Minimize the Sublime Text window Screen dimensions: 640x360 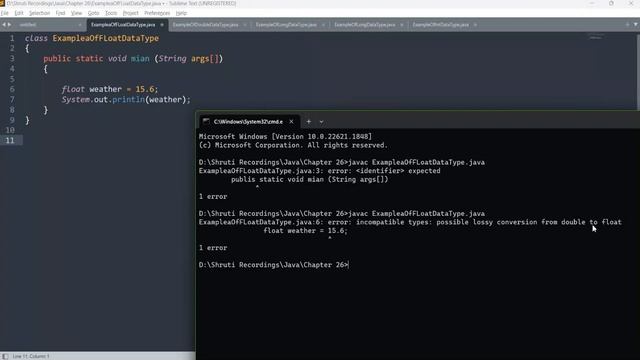(x=591, y=3)
